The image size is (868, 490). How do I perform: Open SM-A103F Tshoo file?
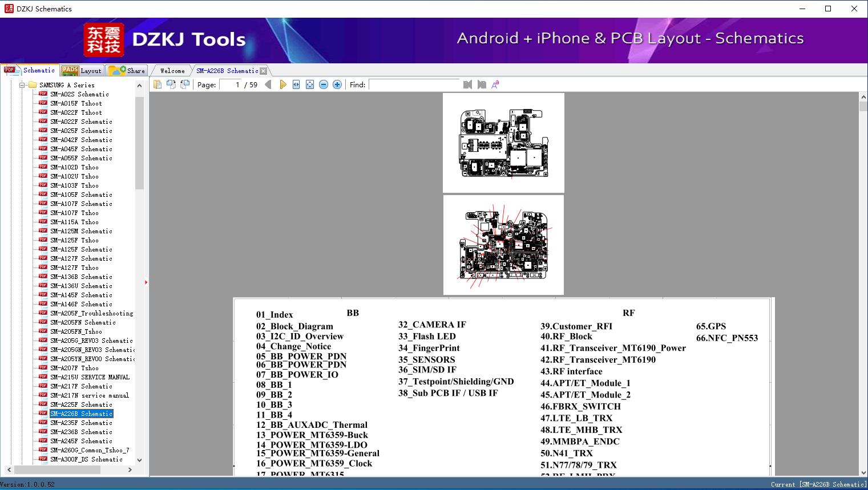(74, 185)
